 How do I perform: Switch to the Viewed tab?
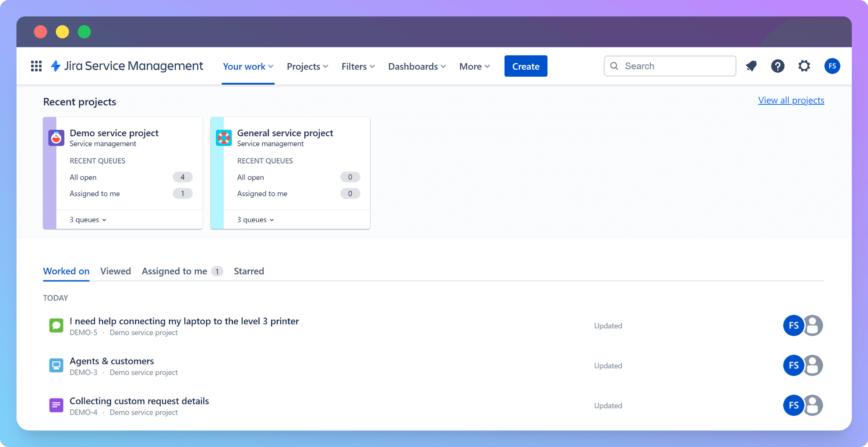(116, 271)
